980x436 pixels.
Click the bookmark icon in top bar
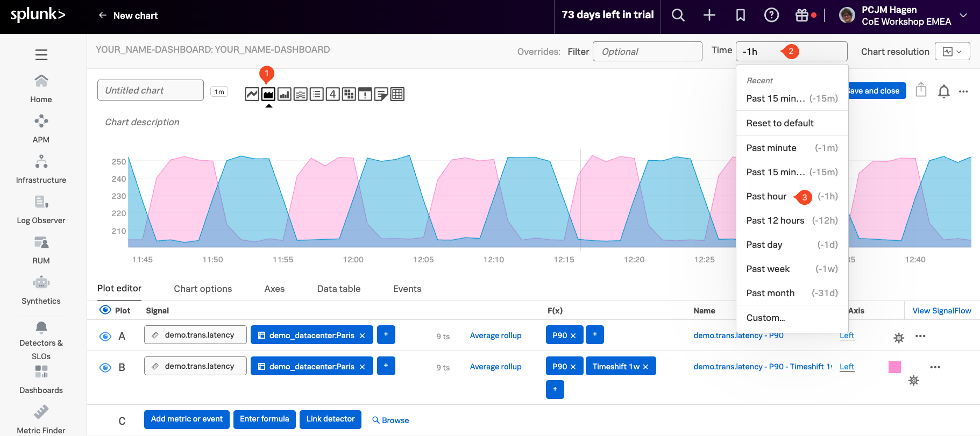click(741, 16)
